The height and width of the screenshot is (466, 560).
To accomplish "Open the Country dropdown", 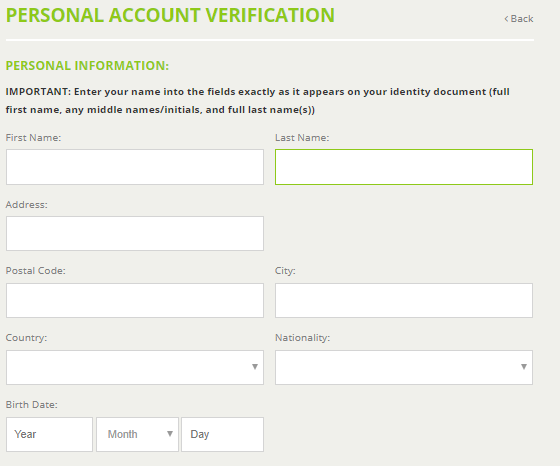I will (135, 367).
